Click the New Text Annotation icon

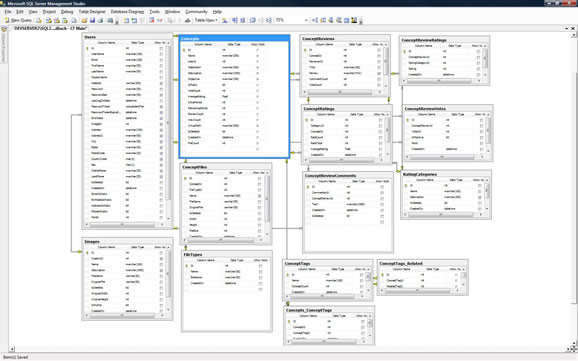[x=187, y=20]
